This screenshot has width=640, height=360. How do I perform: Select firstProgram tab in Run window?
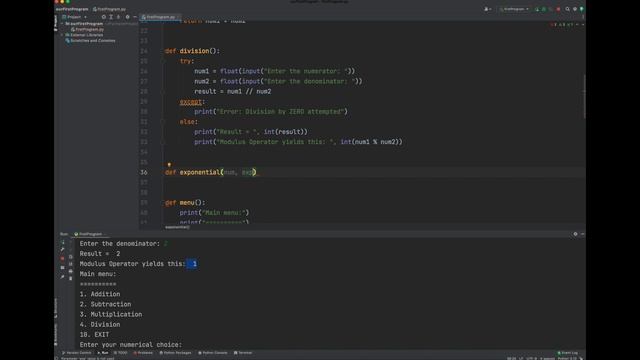89,234
